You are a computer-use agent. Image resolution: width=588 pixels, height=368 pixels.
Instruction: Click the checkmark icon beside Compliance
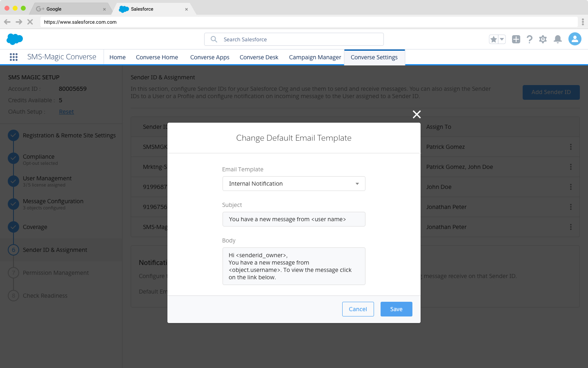[13, 158]
